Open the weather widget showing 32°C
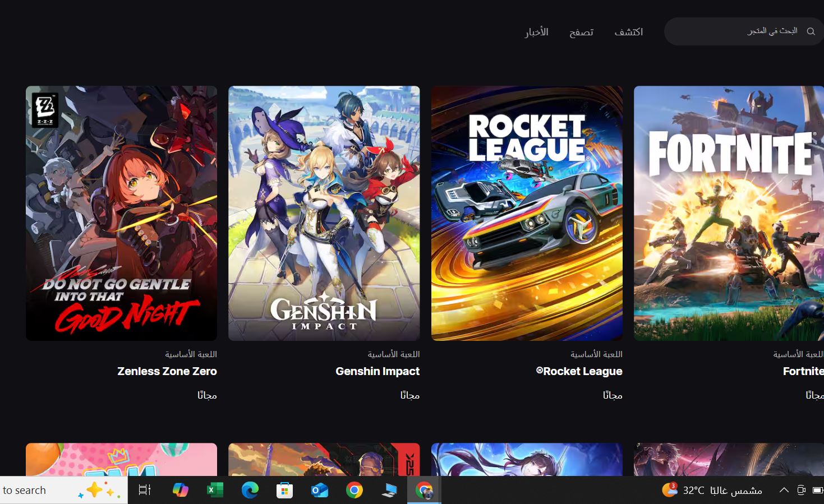Screen dimensions: 824x504 coord(712,490)
